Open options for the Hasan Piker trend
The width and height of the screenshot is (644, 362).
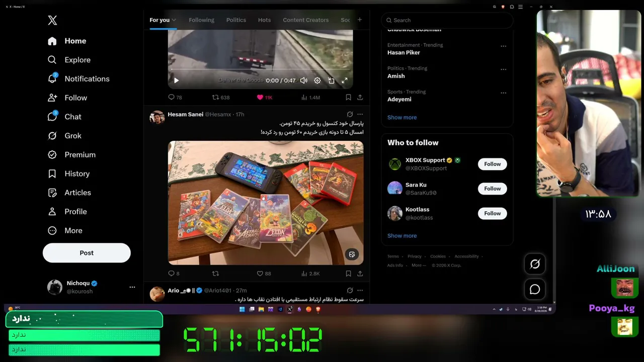tap(503, 46)
